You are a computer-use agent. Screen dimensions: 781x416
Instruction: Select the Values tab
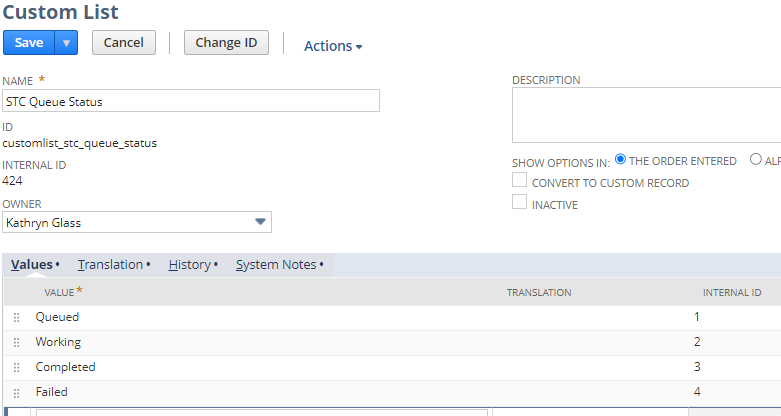click(x=32, y=265)
